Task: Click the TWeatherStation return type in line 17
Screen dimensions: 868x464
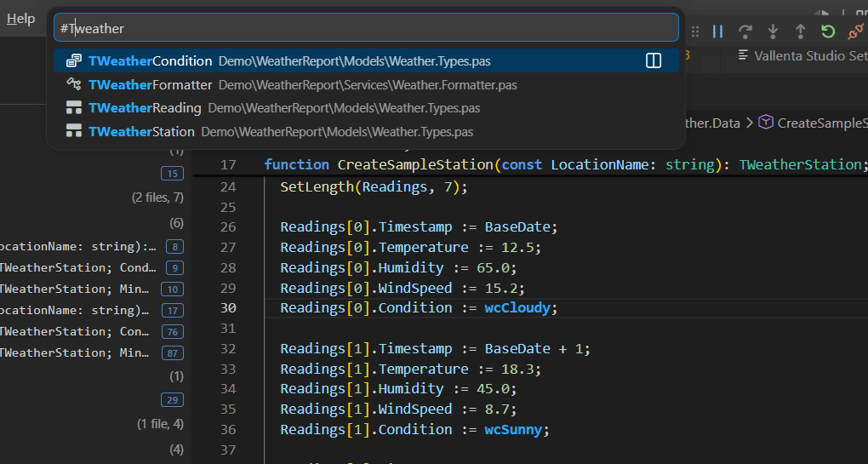Action: pos(801,164)
